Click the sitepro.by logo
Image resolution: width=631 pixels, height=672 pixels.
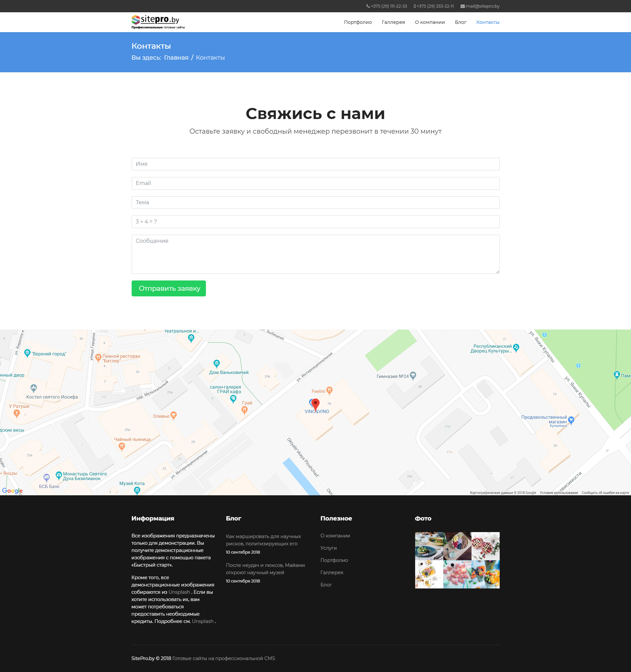point(158,22)
